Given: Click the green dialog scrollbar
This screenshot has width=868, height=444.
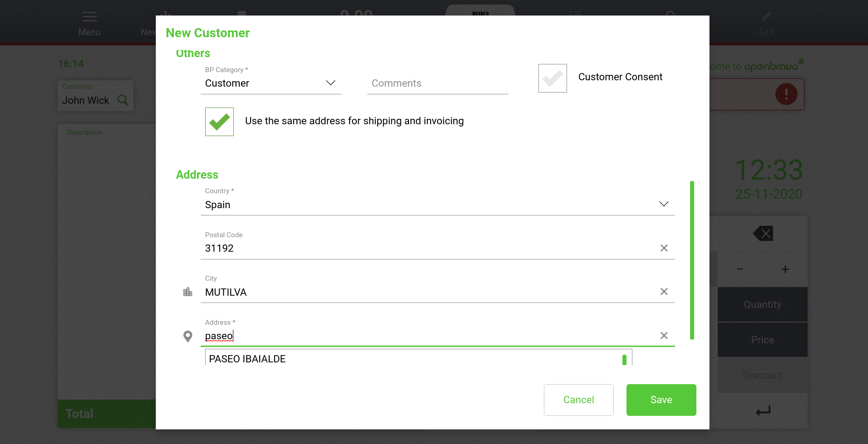Looking at the screenshot, I should (x=692, y=259).
